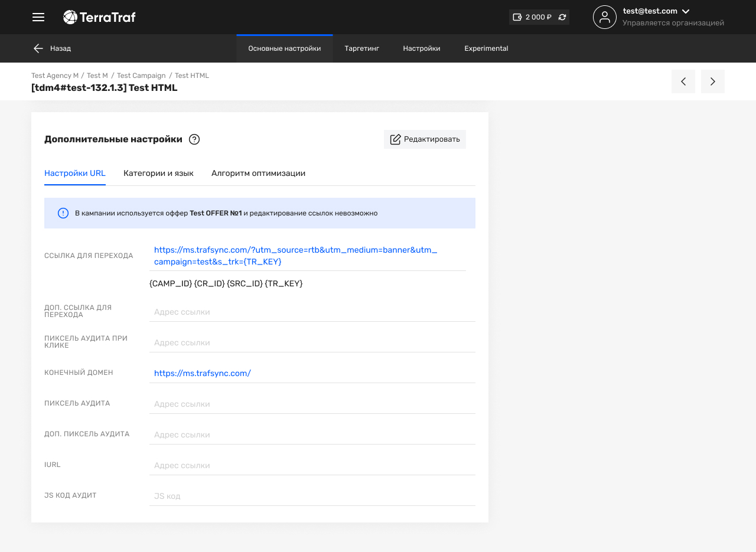756x552 pixels.
Task: Click the {CAMP_ID} macro
Action: click(171, 284)
